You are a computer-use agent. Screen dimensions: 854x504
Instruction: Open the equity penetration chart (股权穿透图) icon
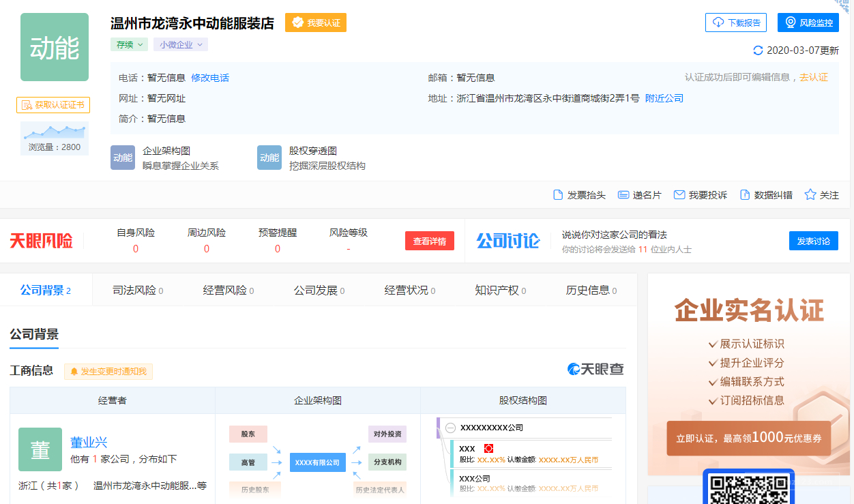click(269, 158)
